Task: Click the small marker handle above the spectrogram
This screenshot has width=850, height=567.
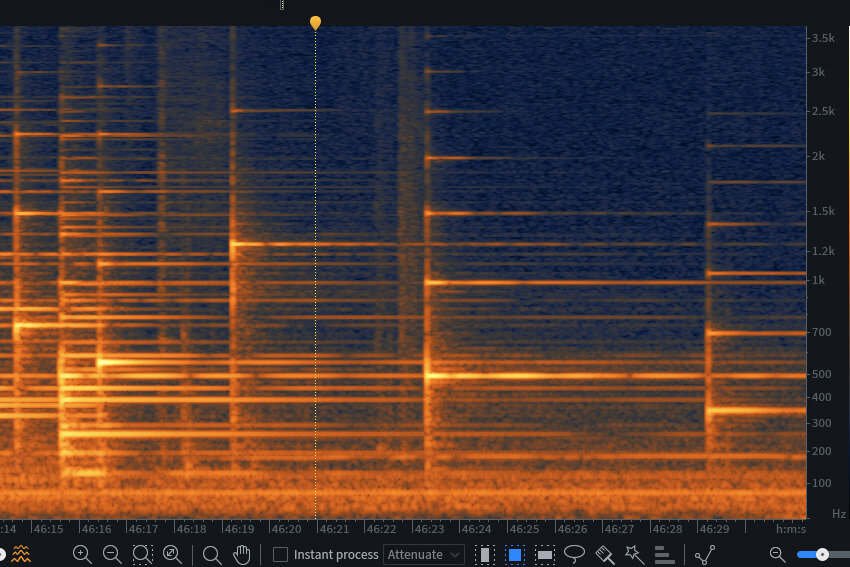Action: tap(282, 5)
